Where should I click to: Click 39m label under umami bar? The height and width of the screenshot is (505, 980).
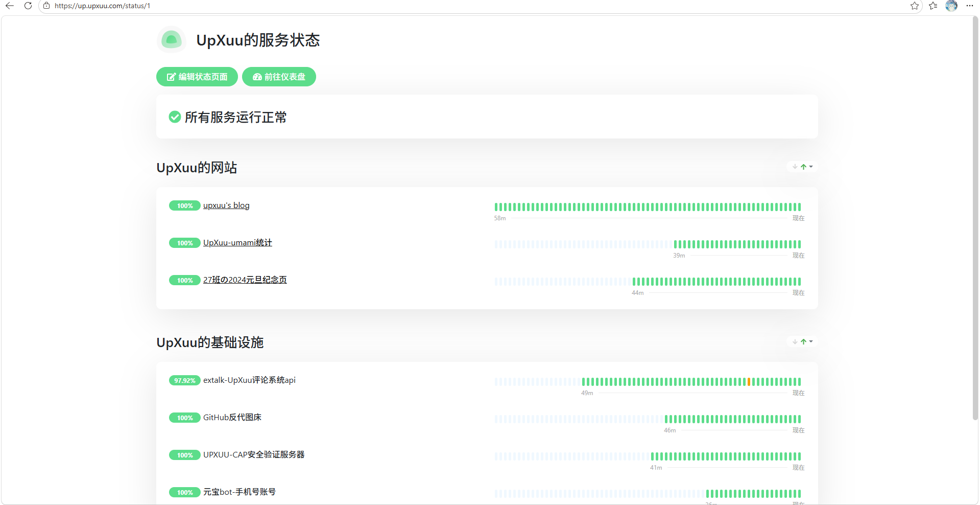pyautogui.click(x=679, y=256)
